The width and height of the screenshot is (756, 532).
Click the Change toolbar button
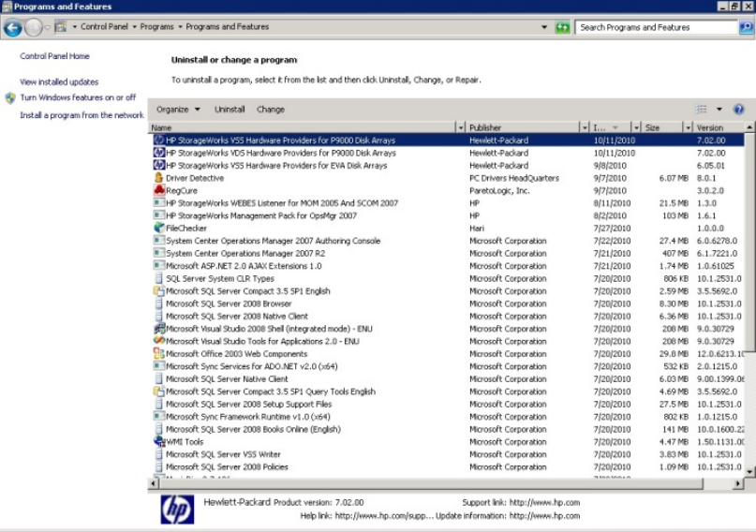click(271, 110)
